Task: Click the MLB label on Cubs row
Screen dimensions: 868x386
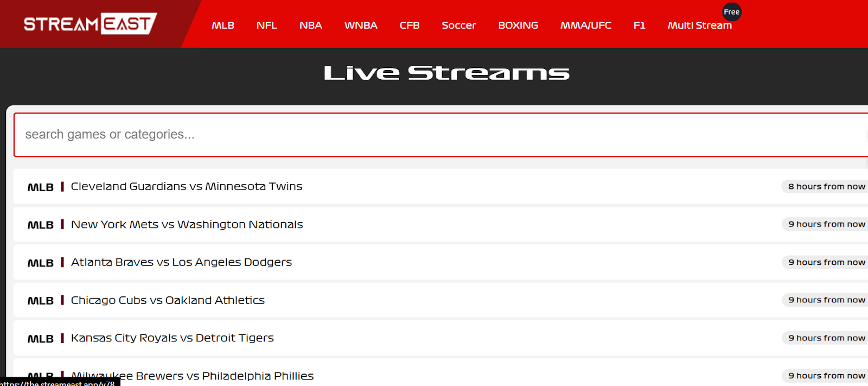Action: point(41,301)
